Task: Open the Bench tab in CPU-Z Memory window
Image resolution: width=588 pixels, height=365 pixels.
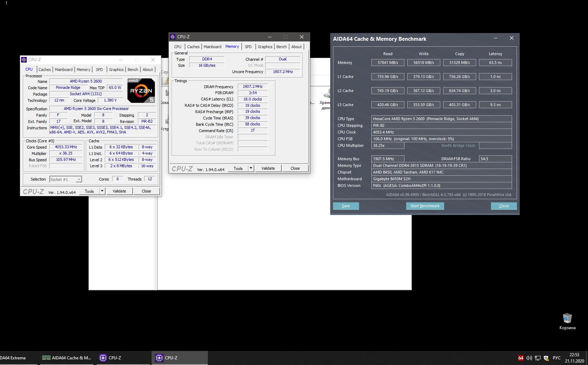Action: (x=281, y=47)
